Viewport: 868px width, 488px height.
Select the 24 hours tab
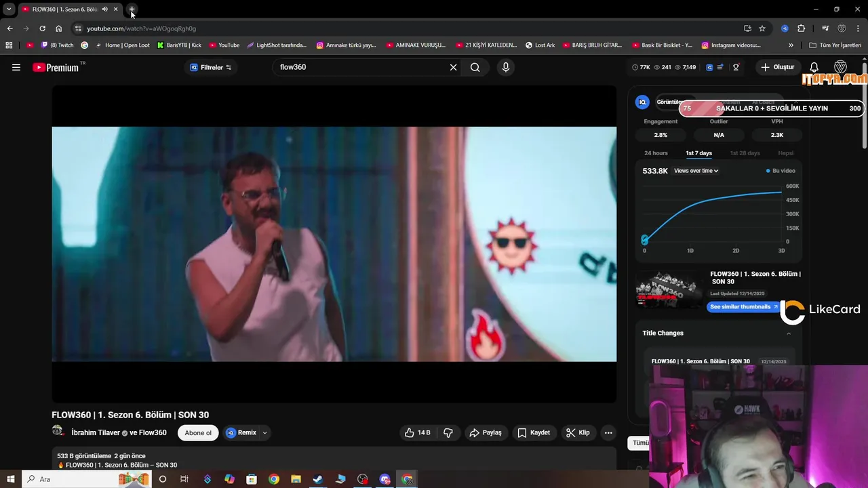pos(656,153)
